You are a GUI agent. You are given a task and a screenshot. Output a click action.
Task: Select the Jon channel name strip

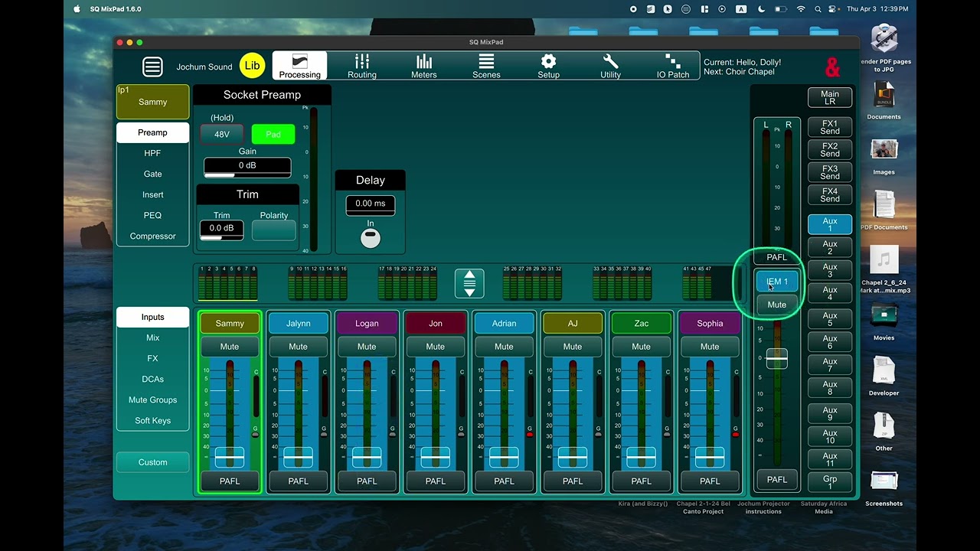435,323
